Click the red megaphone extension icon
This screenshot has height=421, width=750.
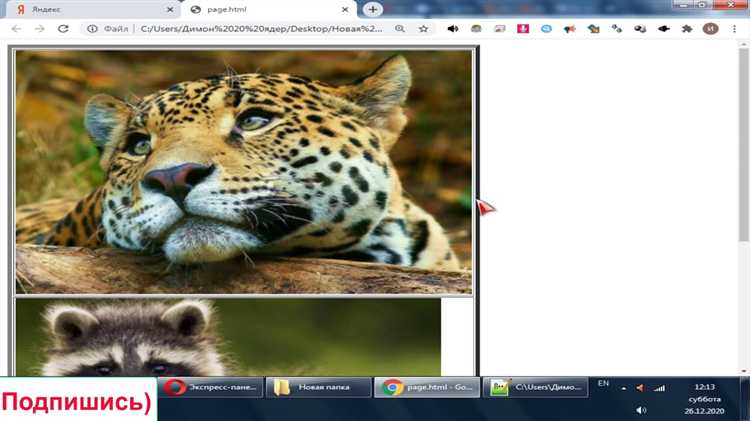click(570, 29)
